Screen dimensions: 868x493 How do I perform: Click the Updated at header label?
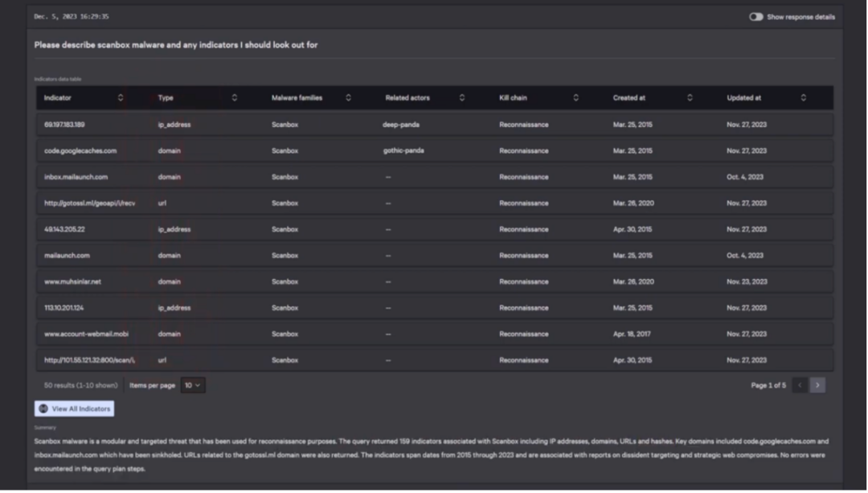pos(744,98)
